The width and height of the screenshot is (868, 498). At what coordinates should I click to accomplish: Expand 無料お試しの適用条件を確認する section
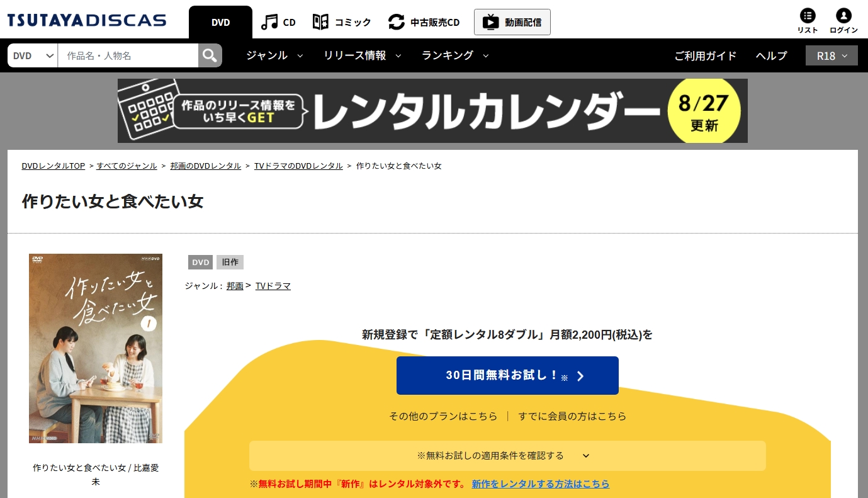coord(507,456)
